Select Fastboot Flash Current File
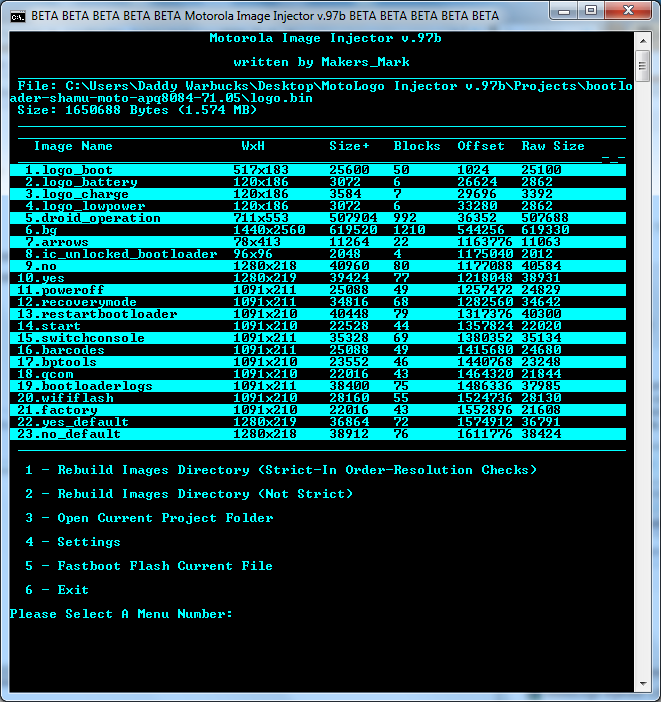 149,566
